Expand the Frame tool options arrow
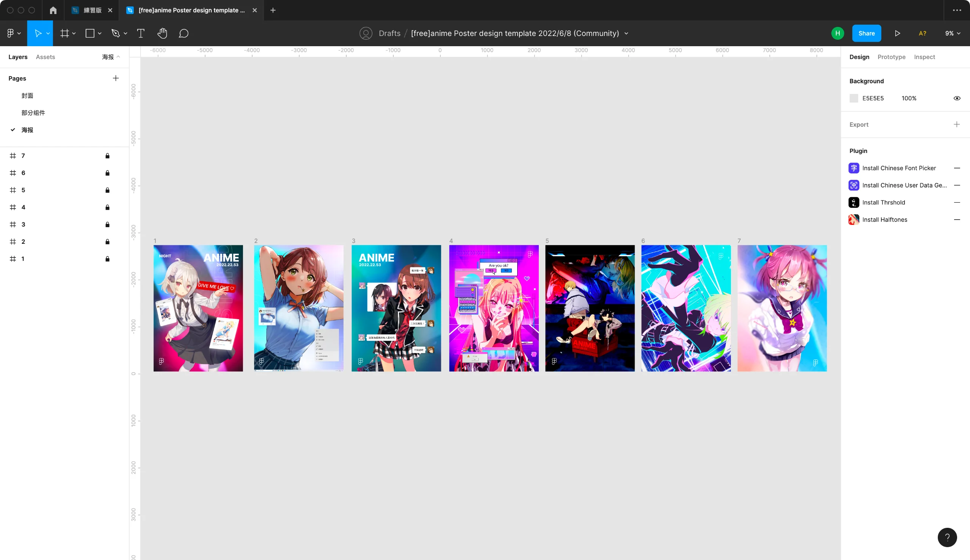 tap(74, 33)
